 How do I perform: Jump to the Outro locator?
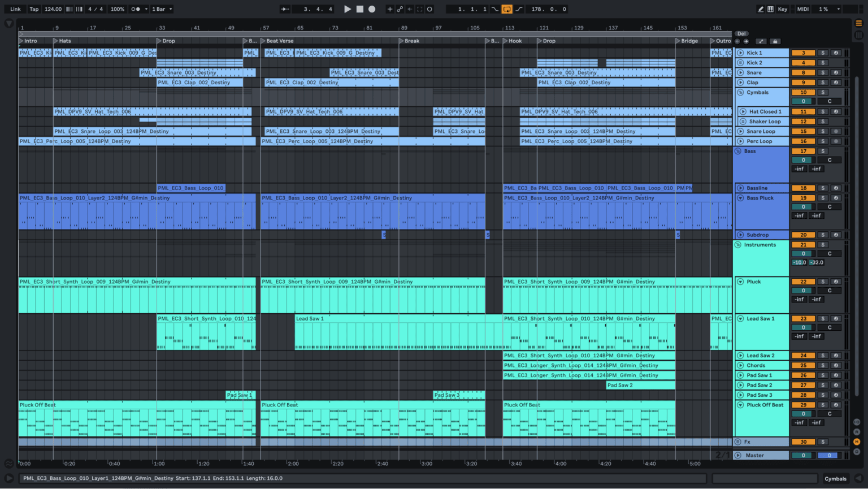pos(721,41)
